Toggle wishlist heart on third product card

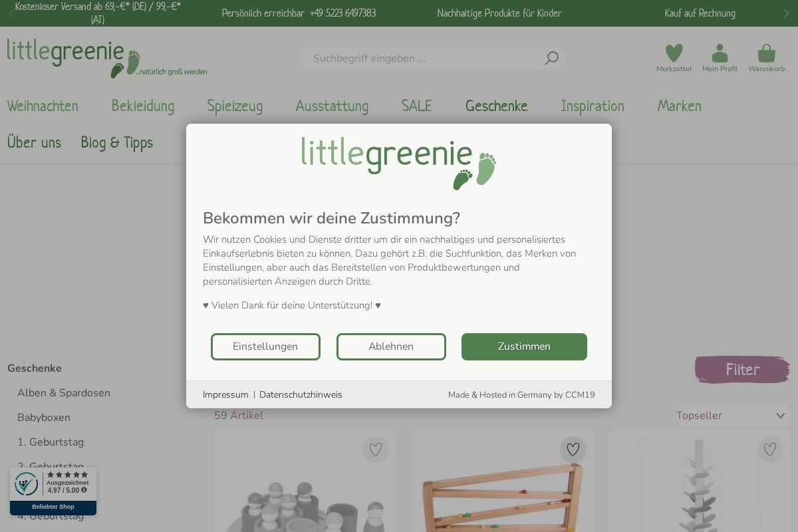770,450
